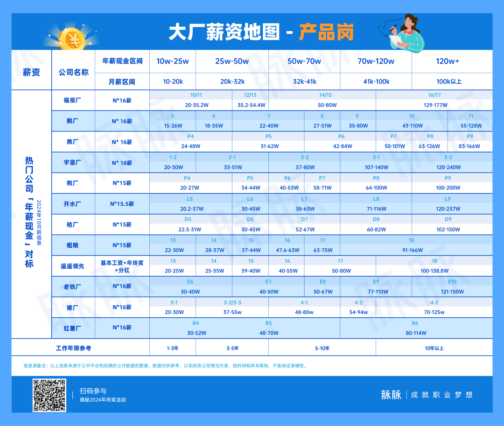
Task: Select the 粗粮 company name
Action: [x=72, y=245]
